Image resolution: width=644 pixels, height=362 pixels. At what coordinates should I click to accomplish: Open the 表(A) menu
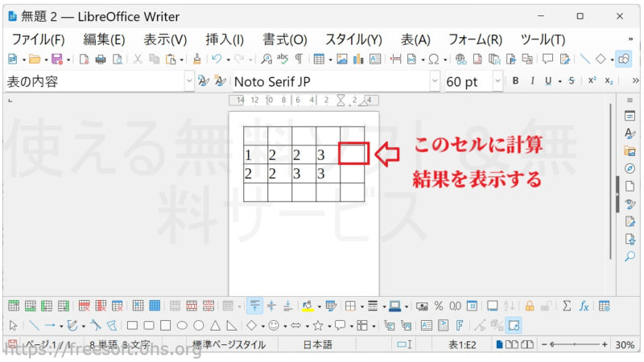click(x=415, y=39)
